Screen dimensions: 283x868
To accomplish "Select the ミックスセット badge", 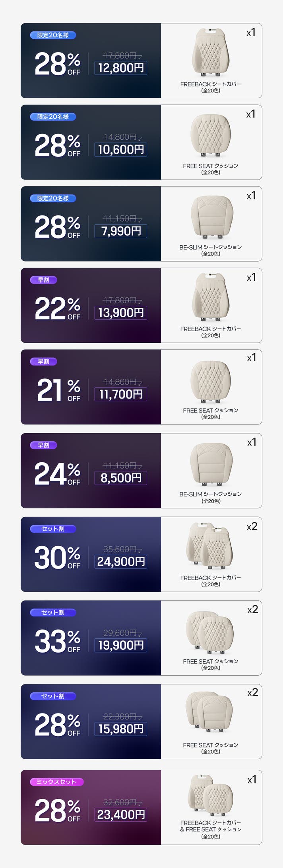I will (56, 782).
